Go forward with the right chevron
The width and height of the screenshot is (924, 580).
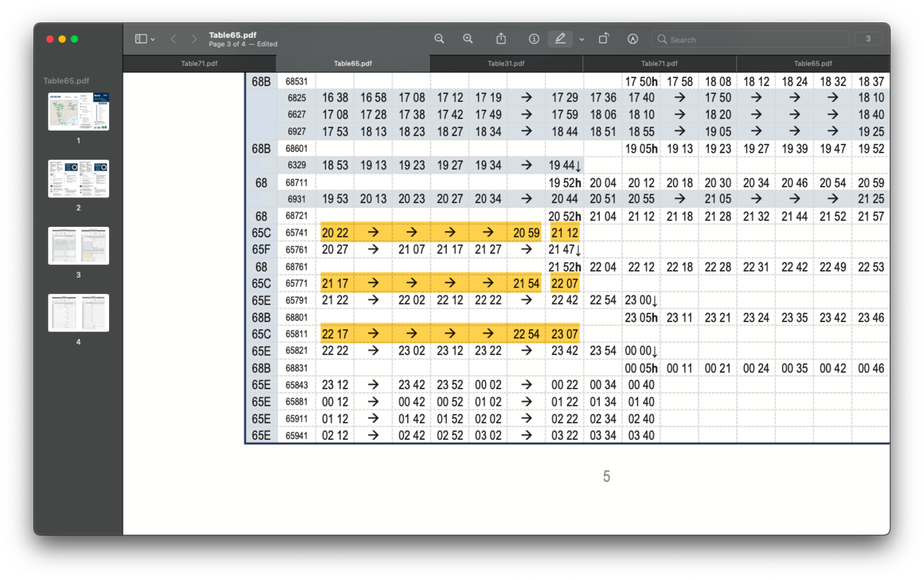point(193,39)
